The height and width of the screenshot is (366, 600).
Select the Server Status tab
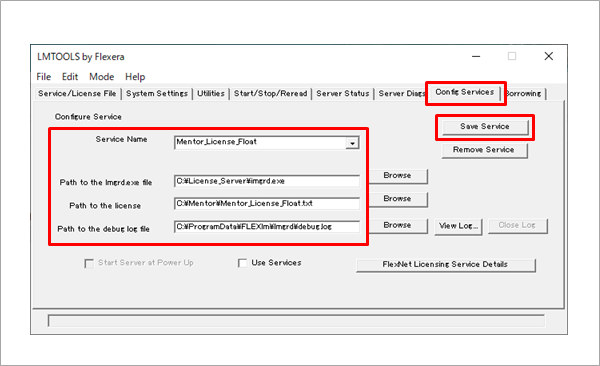pos(343,93)
